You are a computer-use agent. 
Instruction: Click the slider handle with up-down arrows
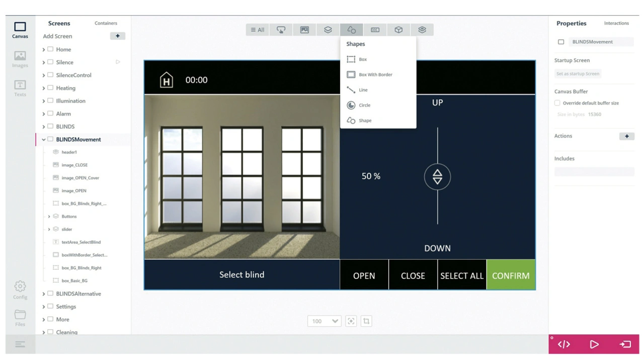point(437,177)
